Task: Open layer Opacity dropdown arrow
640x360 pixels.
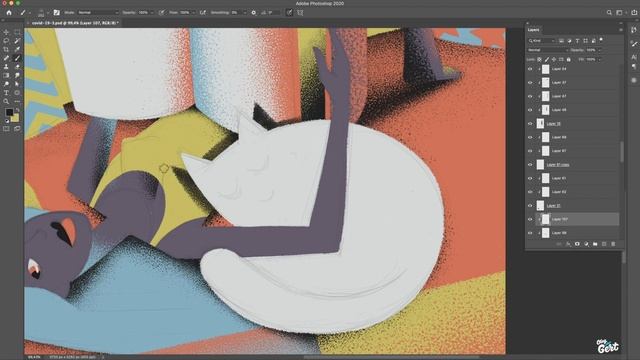Action: (x=599, y=50)
